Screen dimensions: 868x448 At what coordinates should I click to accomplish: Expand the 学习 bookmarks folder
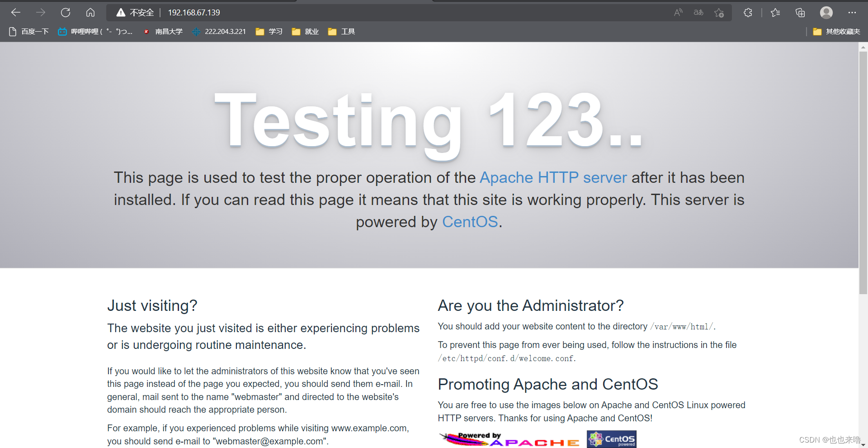click(269, 32)
